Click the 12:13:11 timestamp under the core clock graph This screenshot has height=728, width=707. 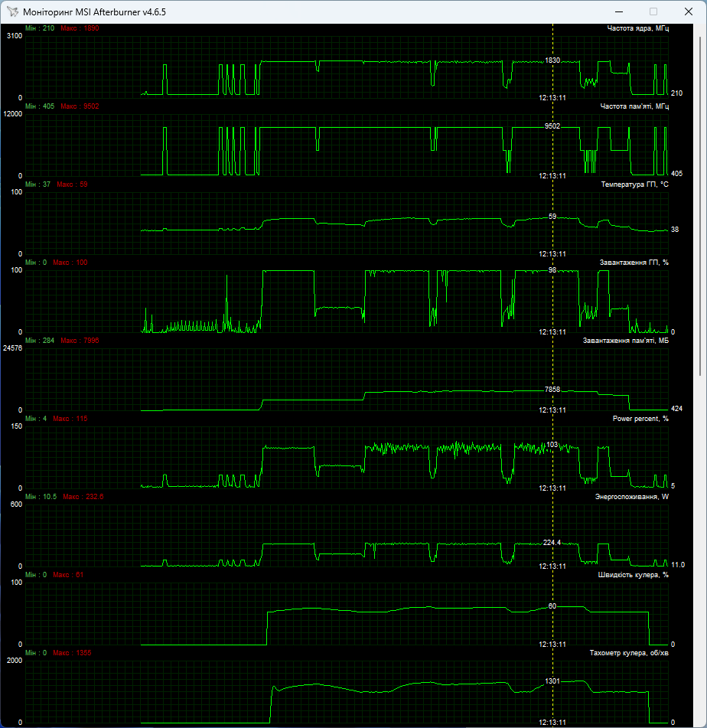[x=552, y=98]
